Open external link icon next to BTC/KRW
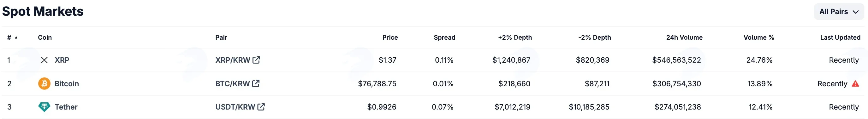 [256, 83]
